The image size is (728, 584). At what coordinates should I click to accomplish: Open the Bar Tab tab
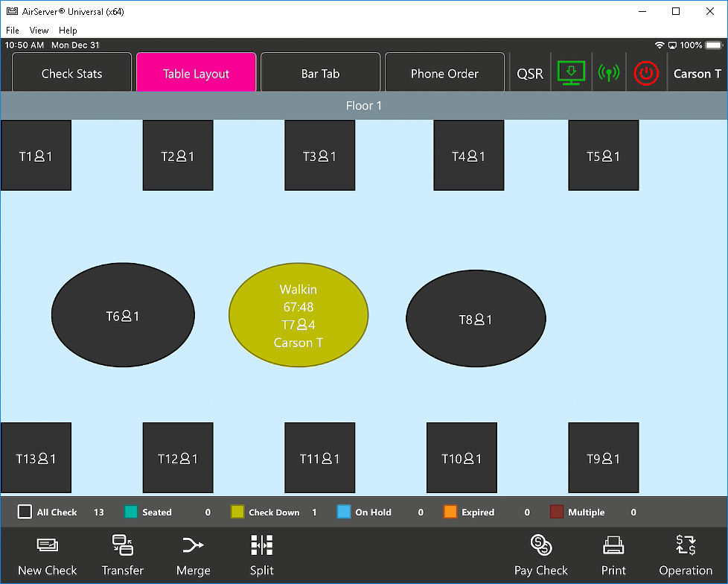pyautogui.click(x=320, y=74)
